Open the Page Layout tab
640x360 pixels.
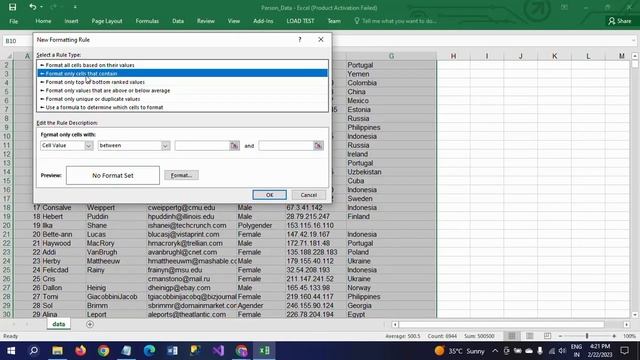(107, 21)
